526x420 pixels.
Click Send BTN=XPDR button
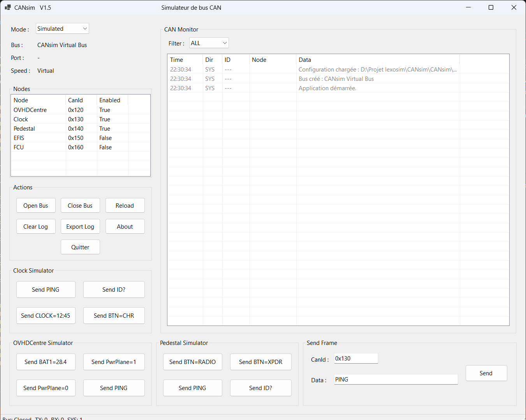[x=260, y=362]
